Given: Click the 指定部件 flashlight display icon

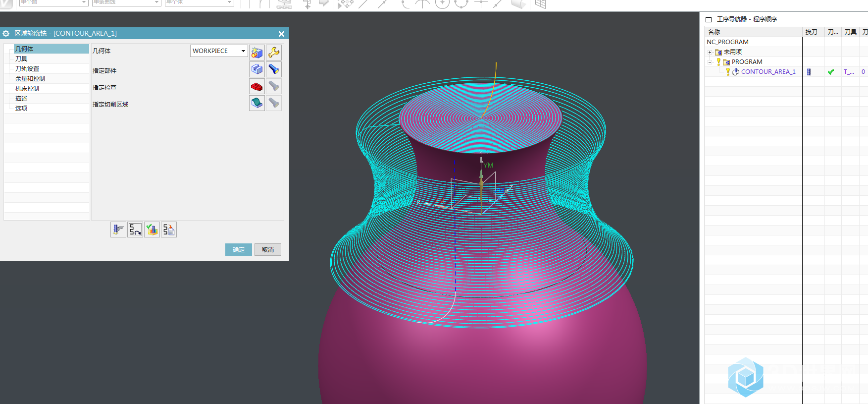Looking at the screenshot, I should point(274,69).
